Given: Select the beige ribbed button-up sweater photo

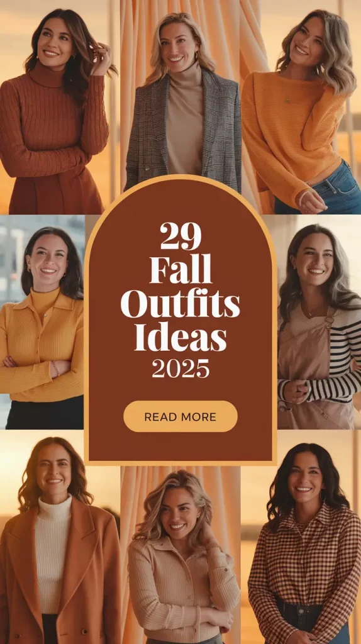Looking at the screenshot, I should click(181, 555).
